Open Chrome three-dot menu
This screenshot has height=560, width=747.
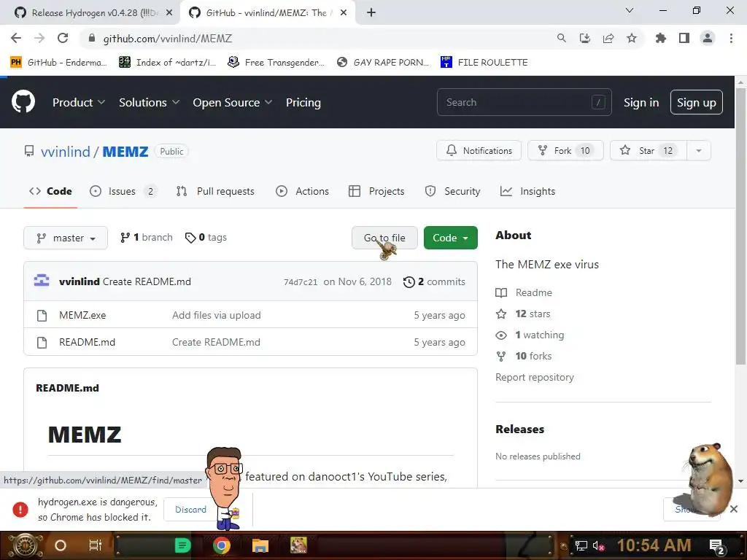click(x=731, y=38)
